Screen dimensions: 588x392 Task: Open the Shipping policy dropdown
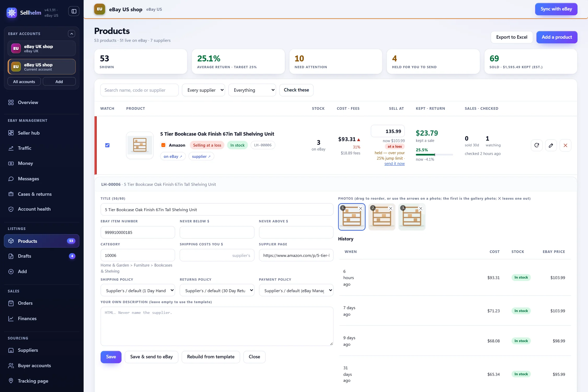138,290
